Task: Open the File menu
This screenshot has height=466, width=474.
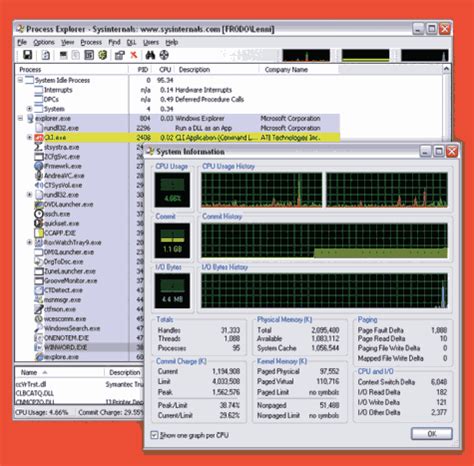Action: coord(22,42)
